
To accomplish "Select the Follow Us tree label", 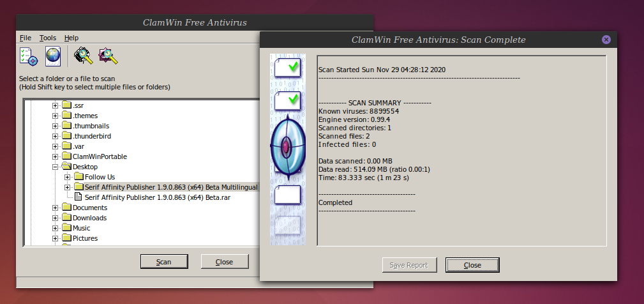I will click(100, 177).
